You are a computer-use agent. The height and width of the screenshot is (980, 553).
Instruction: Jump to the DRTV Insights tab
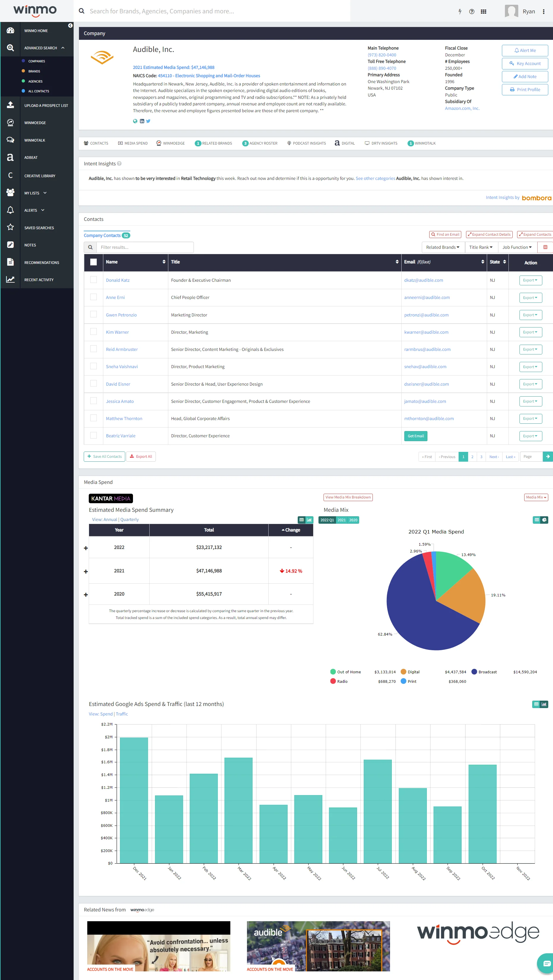coord(381,143)
